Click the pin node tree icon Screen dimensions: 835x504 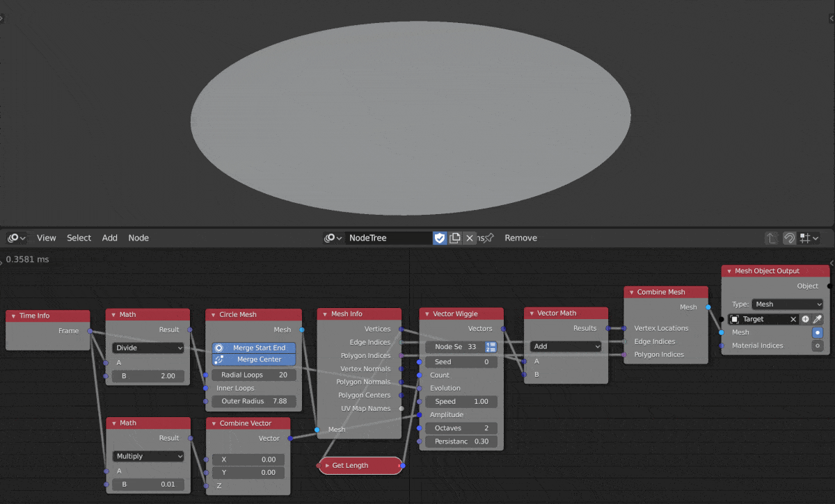click(x=489, y=238)
